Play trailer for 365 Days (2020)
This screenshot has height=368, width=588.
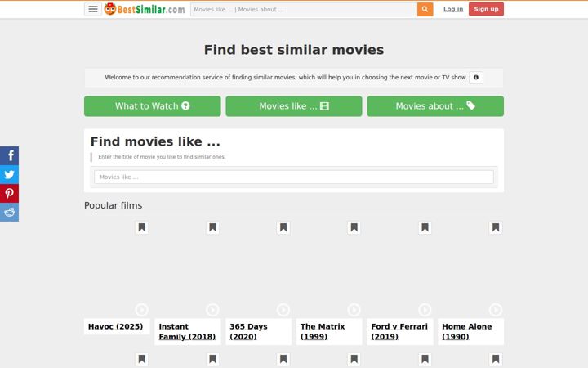283,310
